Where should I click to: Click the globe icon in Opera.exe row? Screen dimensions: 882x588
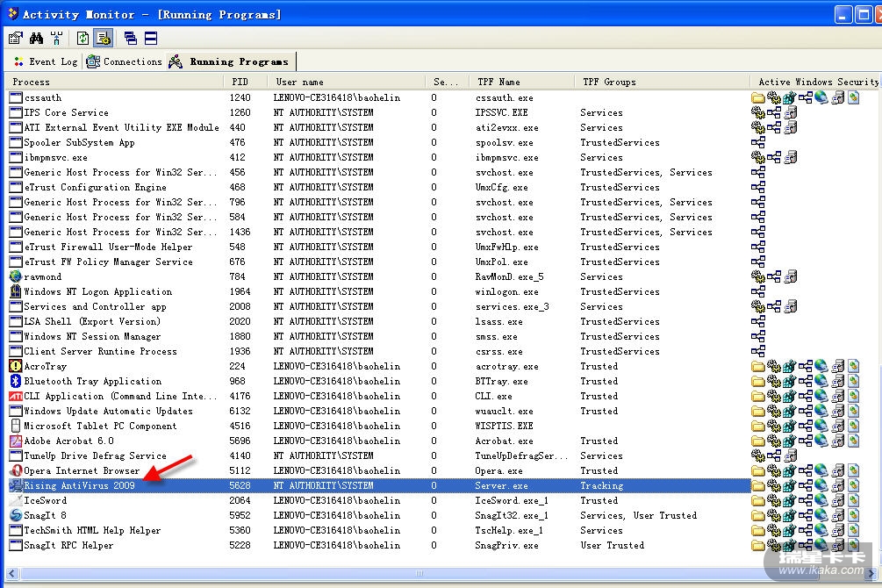[x=821, y=470]
